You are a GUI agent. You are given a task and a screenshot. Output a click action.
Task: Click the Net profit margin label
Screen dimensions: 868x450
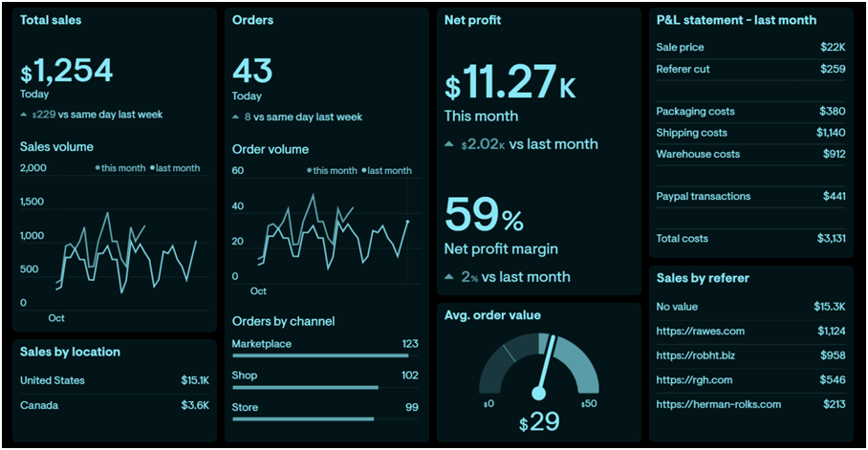[x=501, y=249]
